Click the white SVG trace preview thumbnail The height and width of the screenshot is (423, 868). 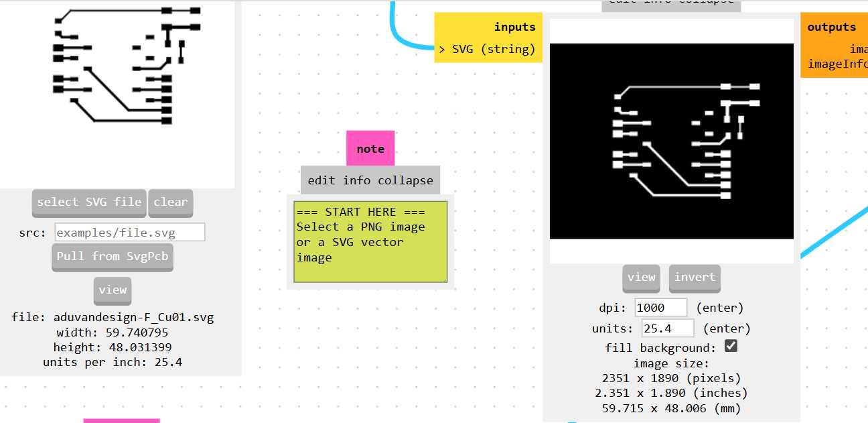point(117,94)
